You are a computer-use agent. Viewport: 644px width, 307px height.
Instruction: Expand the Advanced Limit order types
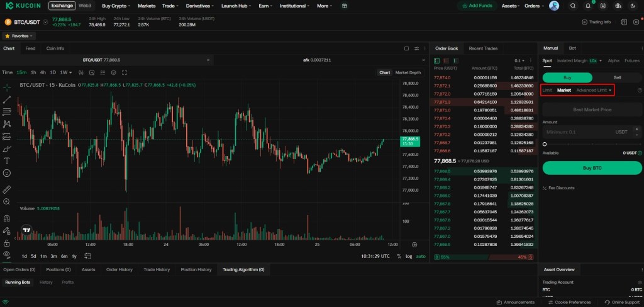point(594,90)
